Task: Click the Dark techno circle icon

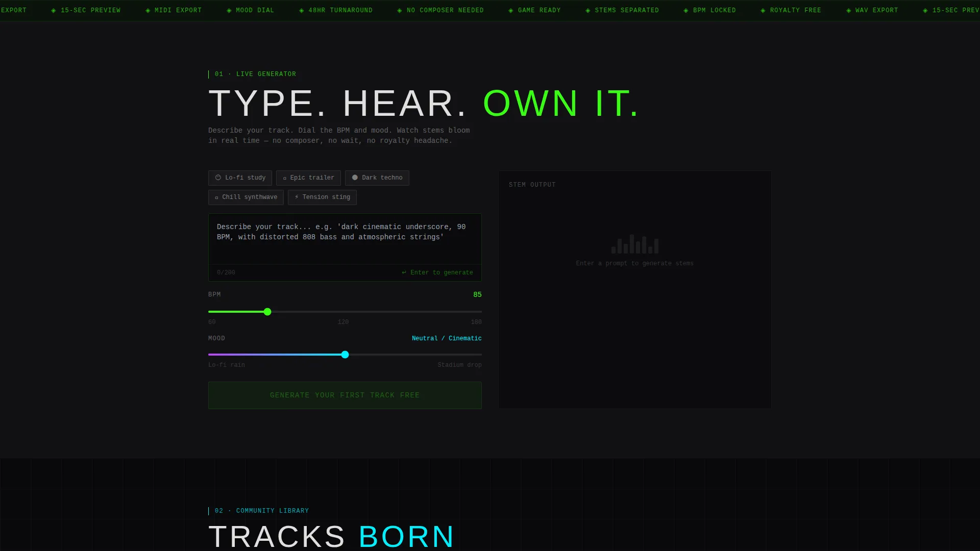Action: (x=355, y=178)
